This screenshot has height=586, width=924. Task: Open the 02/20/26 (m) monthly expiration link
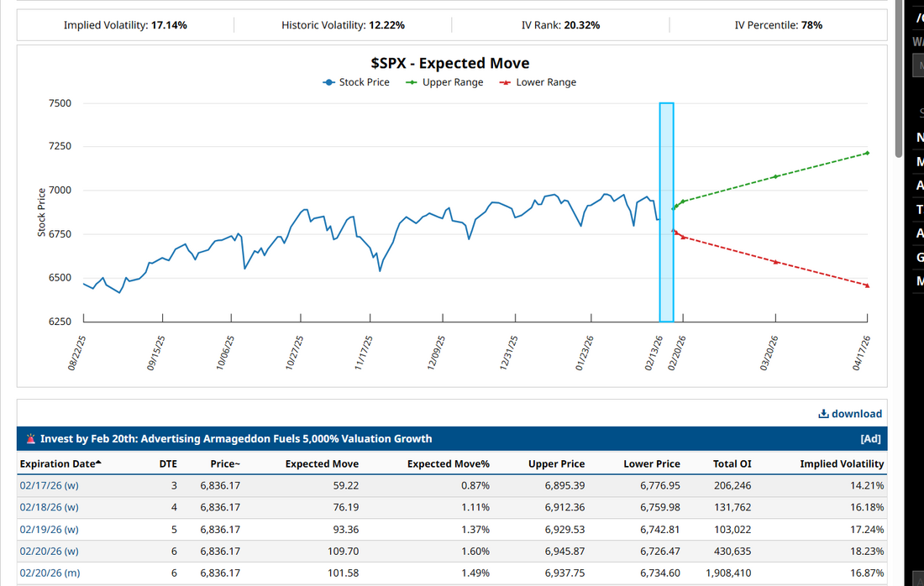tap(50, 573)
